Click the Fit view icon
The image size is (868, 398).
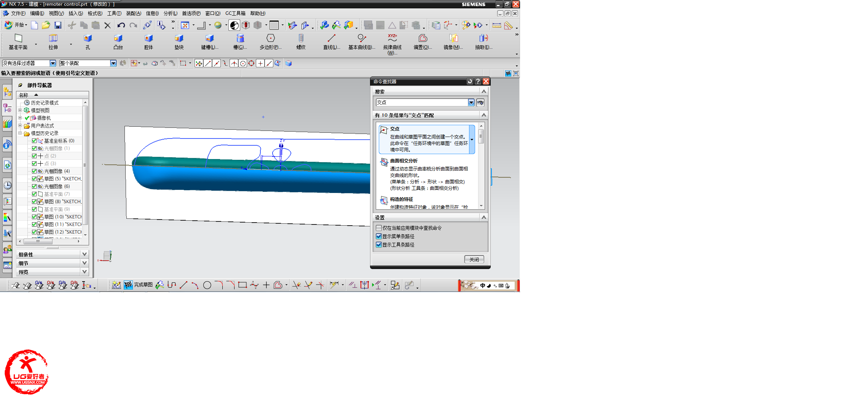[185, 25]
